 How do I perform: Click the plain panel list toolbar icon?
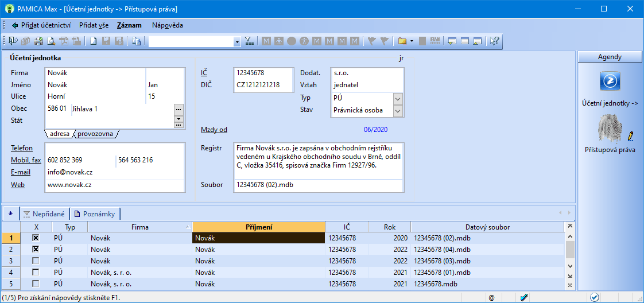click(x=465, y=41)
